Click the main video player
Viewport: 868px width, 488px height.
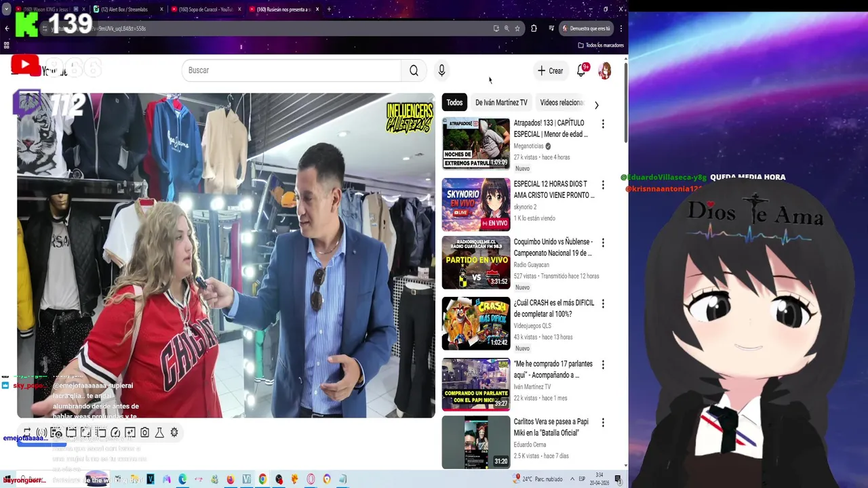point(226,256)
